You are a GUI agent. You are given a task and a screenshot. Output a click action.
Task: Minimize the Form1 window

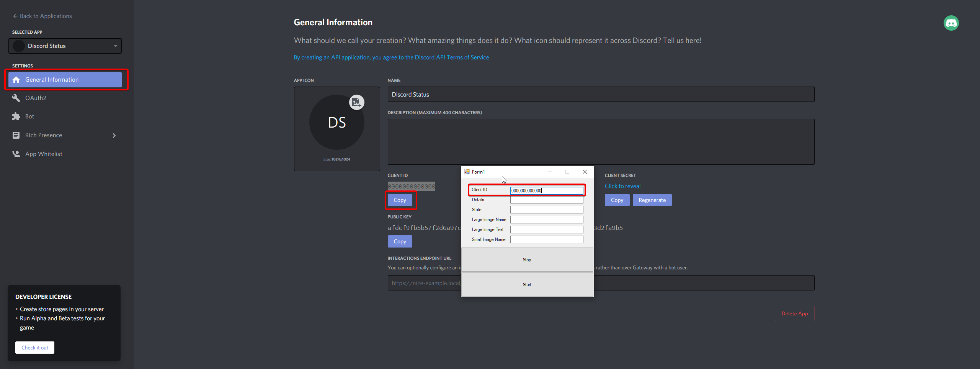pos(550,172)
